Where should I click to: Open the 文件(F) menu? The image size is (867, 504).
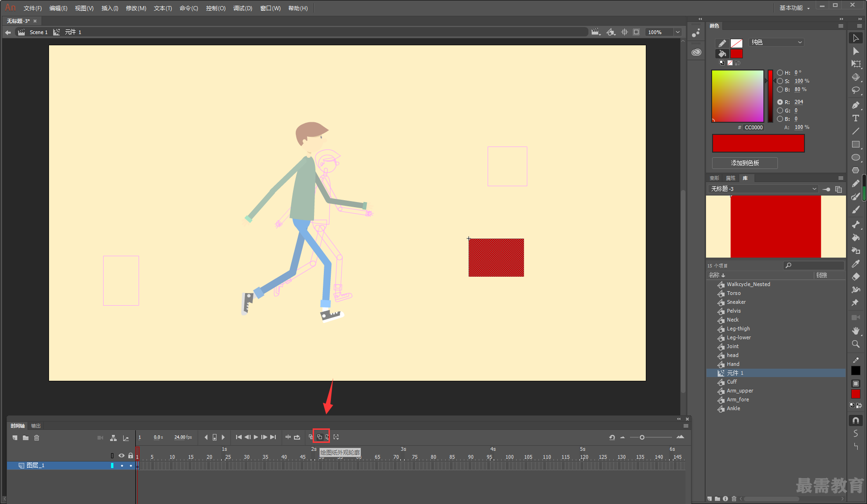pyautogui.click(x=33, y=8)
